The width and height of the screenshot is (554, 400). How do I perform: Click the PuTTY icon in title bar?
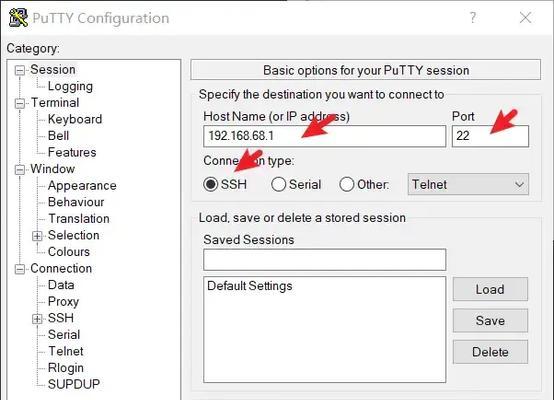[x=18, y=18]
